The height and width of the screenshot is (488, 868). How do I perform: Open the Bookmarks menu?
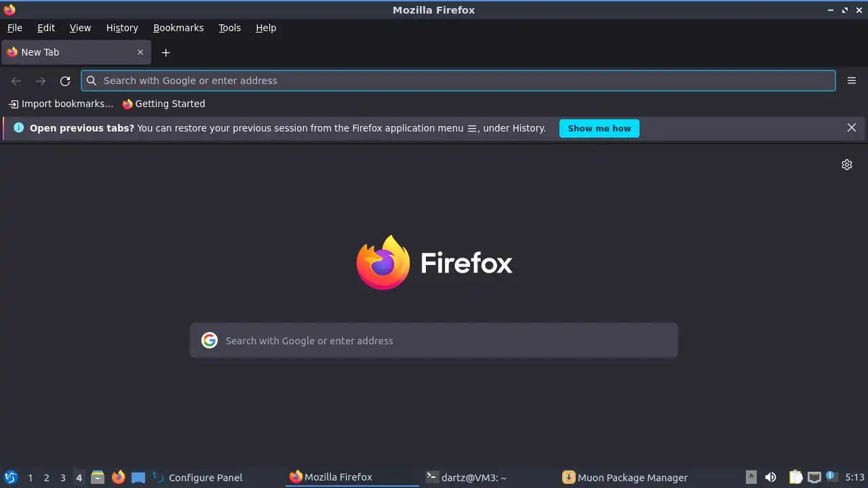pos(178,28)
